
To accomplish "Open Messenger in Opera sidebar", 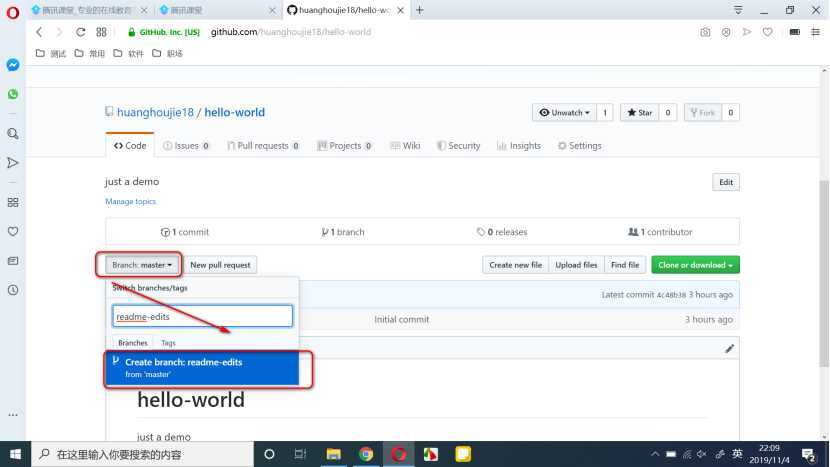I will [x=13, y=65].
